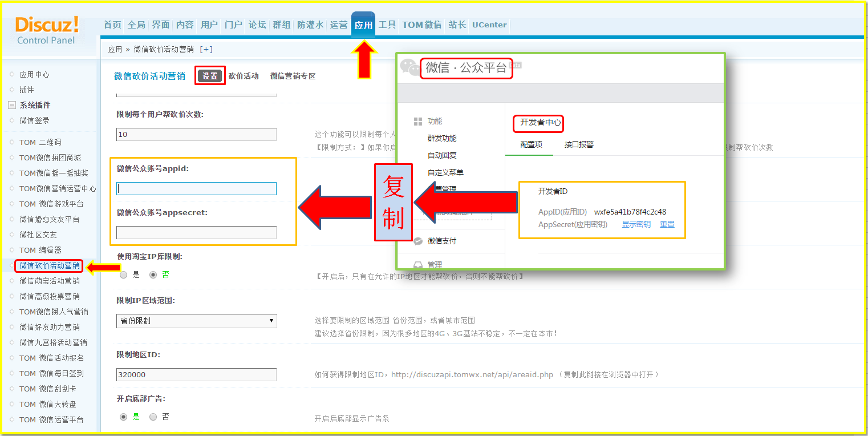Open 微信好友助力营销 in the sidebar
The image size is (868, 436).
50,327
